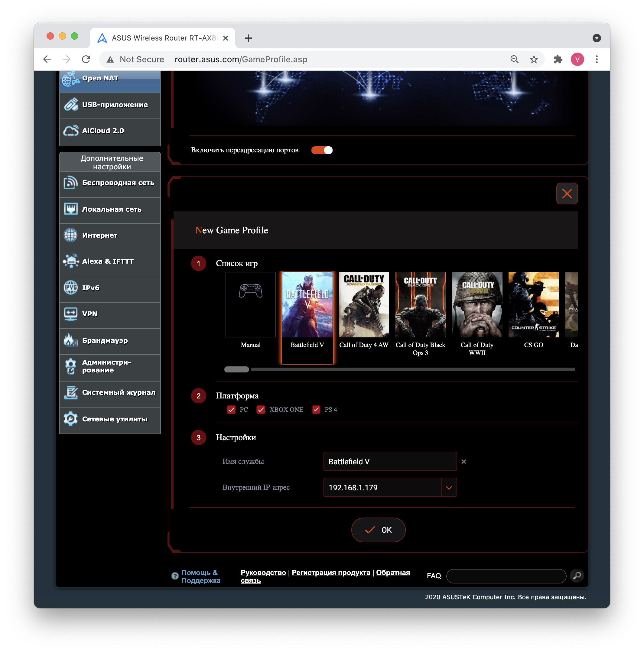644x653 pixels.
Task: Open the Chrome extensions puzzle icon
Action: coord(558,60)
